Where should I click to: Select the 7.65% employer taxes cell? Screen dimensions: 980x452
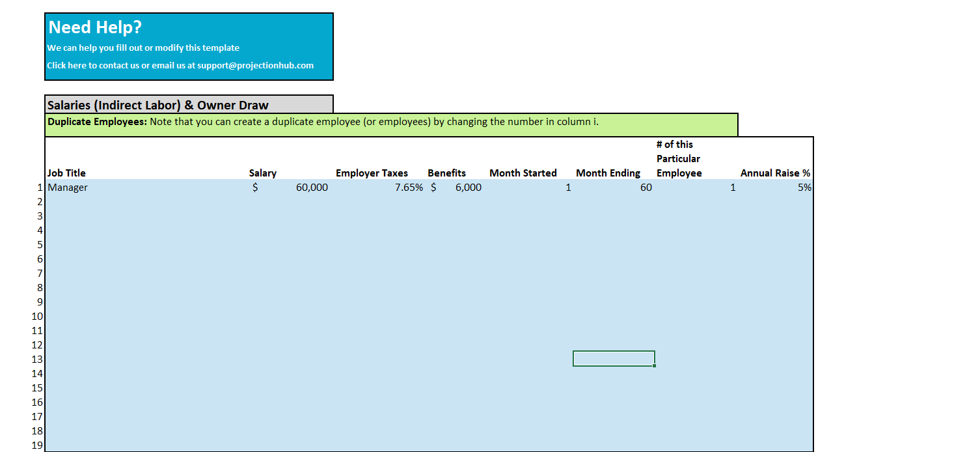coord(379,187)
